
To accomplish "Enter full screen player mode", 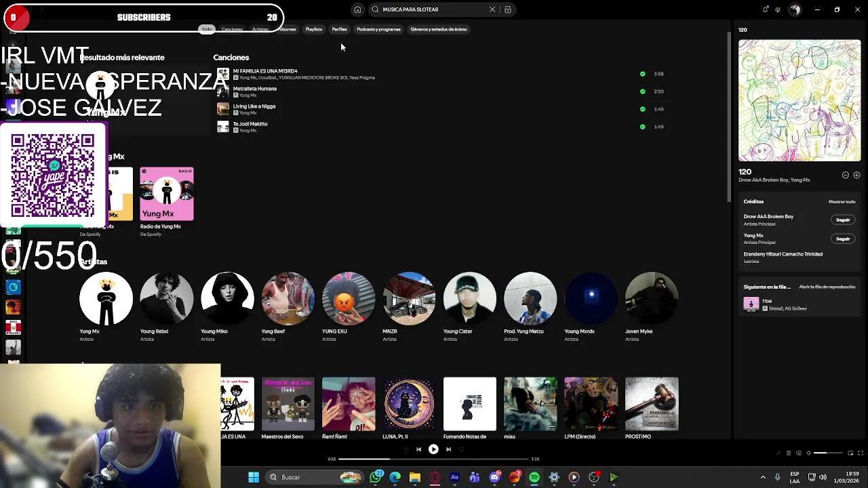I will pos(861,453).
